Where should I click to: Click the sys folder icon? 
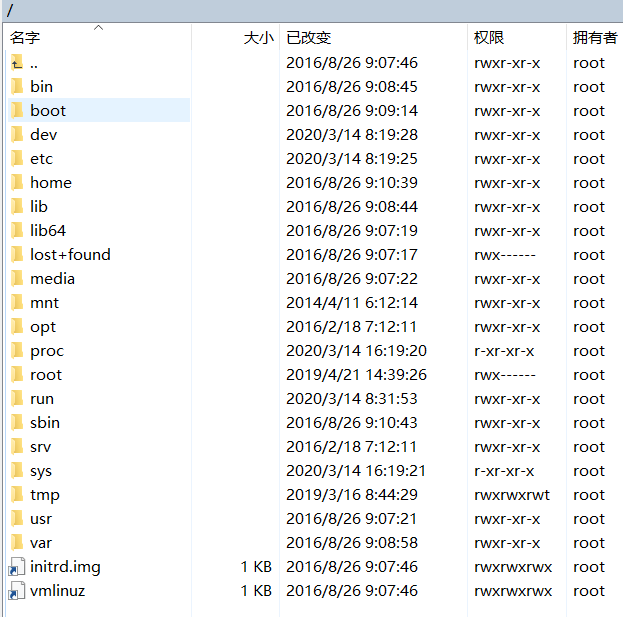pyautogui.click(x=17, y=470)
